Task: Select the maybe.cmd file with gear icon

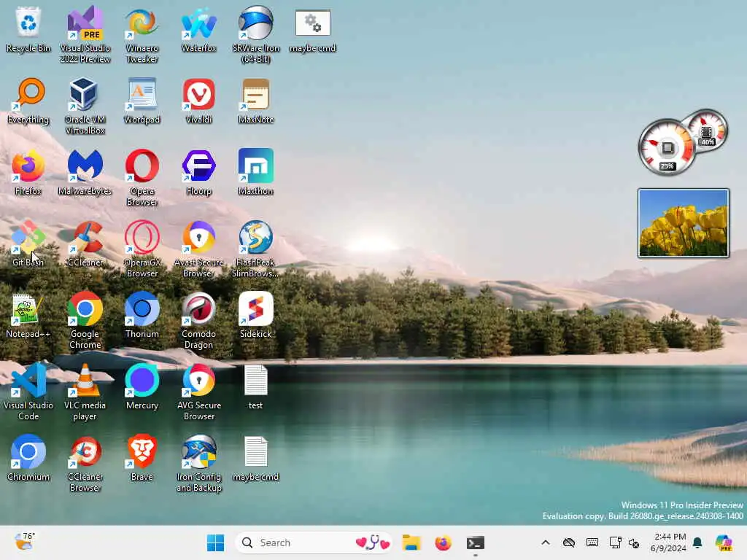Action: [312, 29]
